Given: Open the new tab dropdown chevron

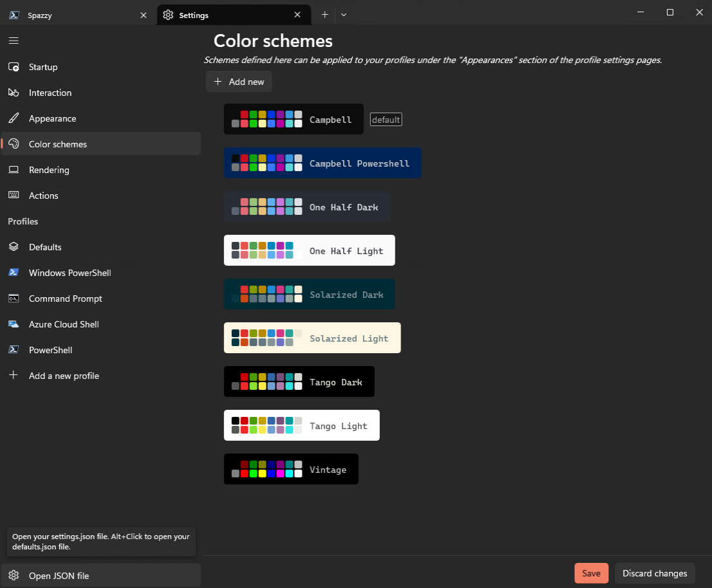Looking at the screenshot, I should coord(344,14).
